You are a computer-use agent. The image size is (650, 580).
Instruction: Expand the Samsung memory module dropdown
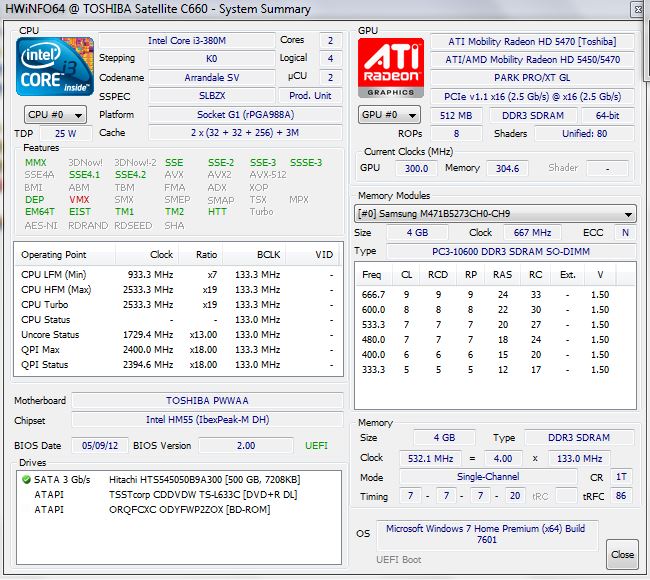click(x=495, y=214)
